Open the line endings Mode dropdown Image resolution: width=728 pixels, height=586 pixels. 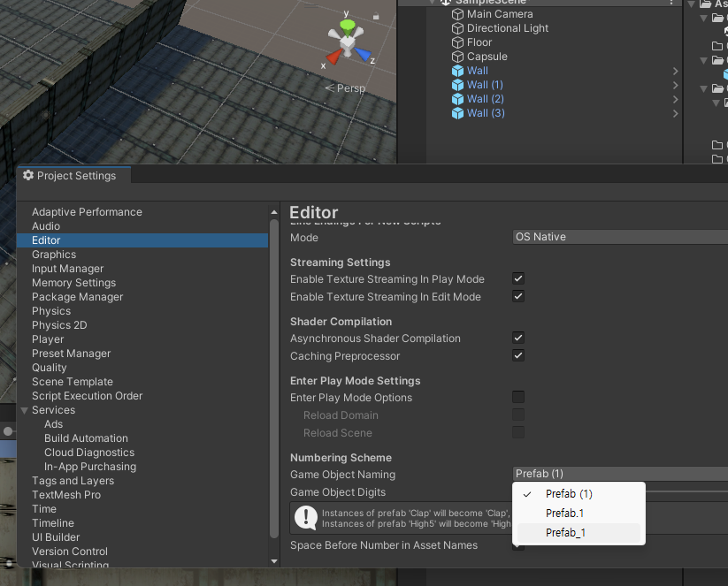(620, 237)
